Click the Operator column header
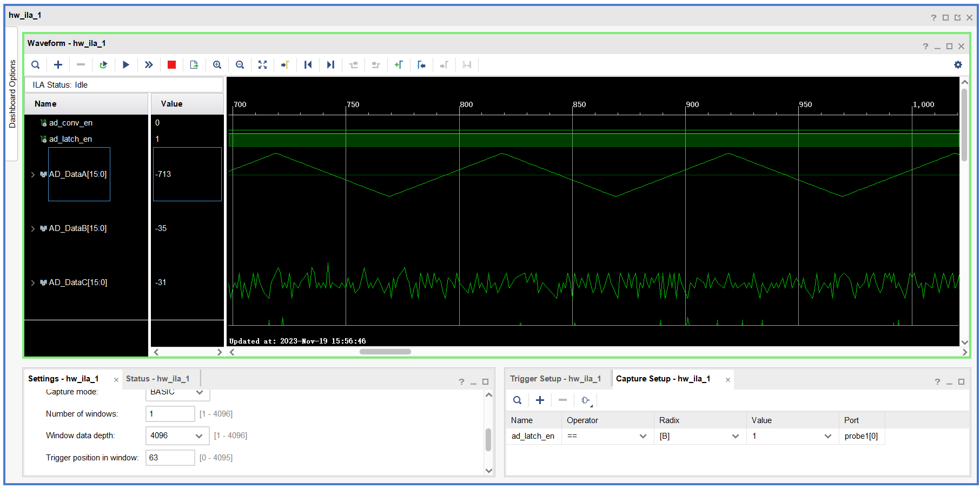980x488 pixels. click(x=607, y=420)
